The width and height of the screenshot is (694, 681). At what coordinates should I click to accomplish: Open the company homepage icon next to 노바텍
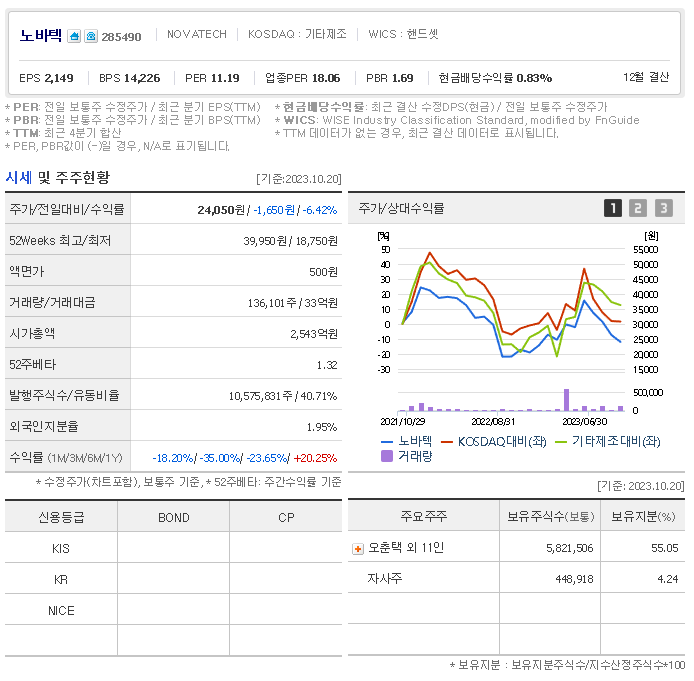coord(74,36)
